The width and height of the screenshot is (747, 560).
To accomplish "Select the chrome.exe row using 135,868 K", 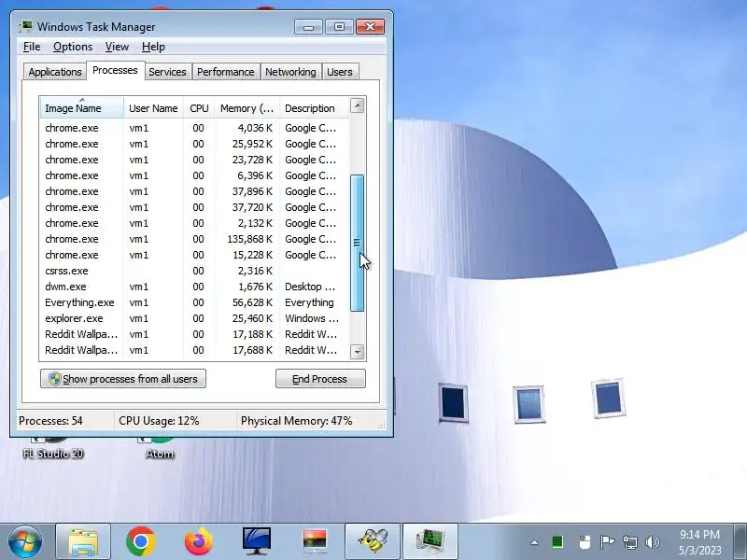I will tap(194, 239).
